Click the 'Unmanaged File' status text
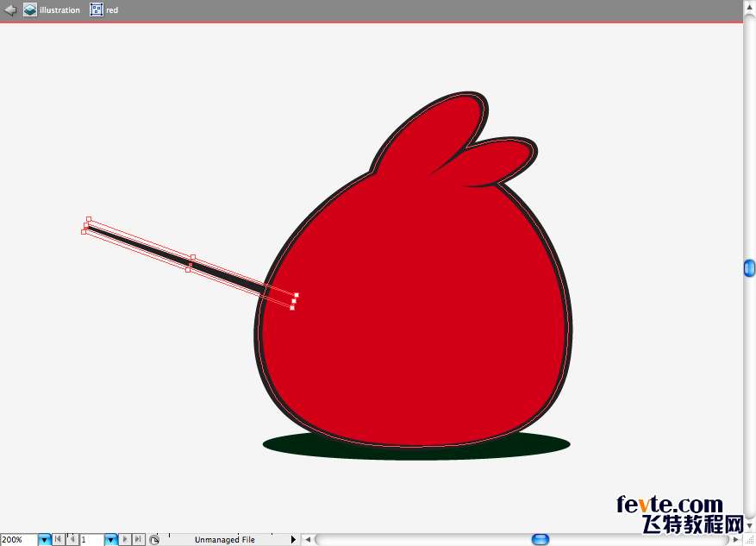The height and width of the screenshot is (546, 756). click(x=224, y=540)
